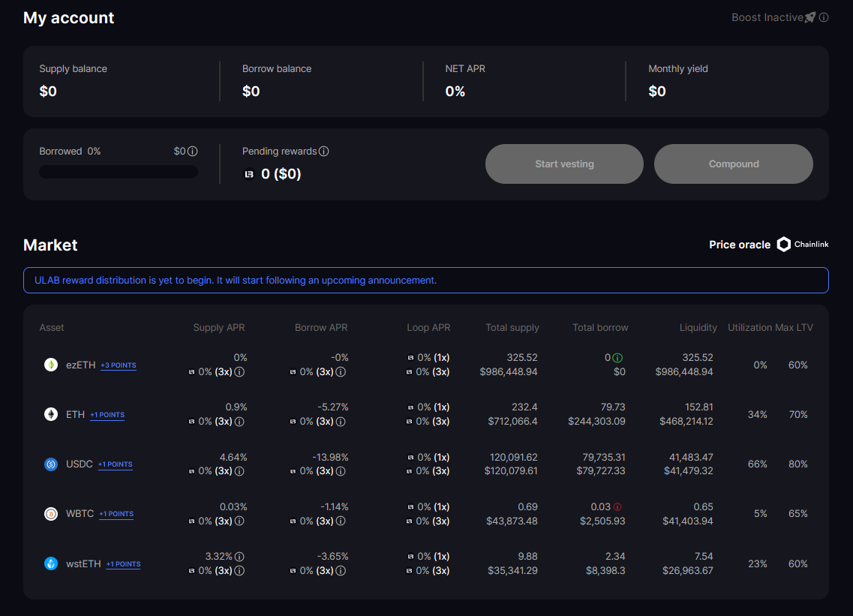The height and width of the screenshot is (616, 853).
Task: Click red warning icon in WBTC total borrow
Action: (617, 507)
